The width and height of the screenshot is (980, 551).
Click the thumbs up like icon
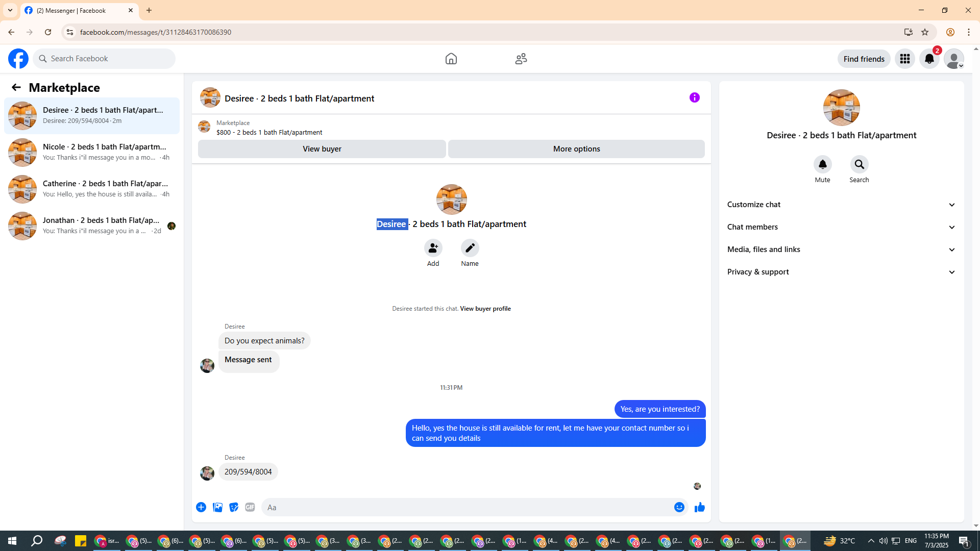tap(699, 507)
